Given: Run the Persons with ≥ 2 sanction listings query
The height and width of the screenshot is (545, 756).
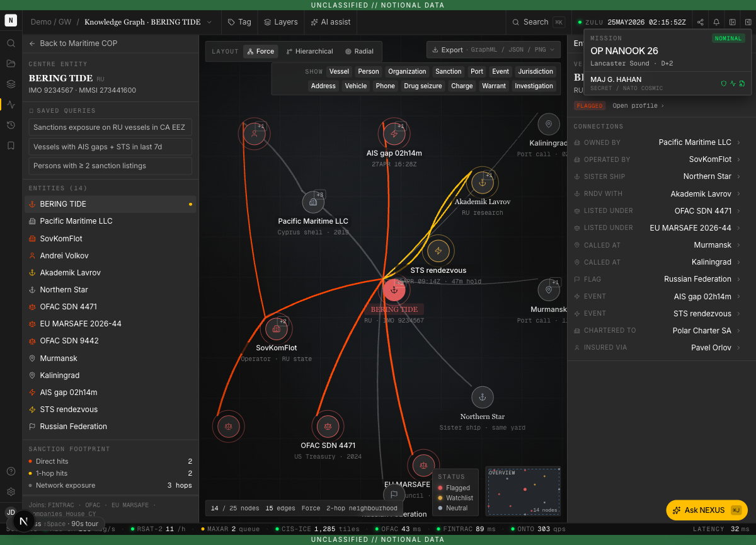Looking at the screenshot, I should 110,166.
